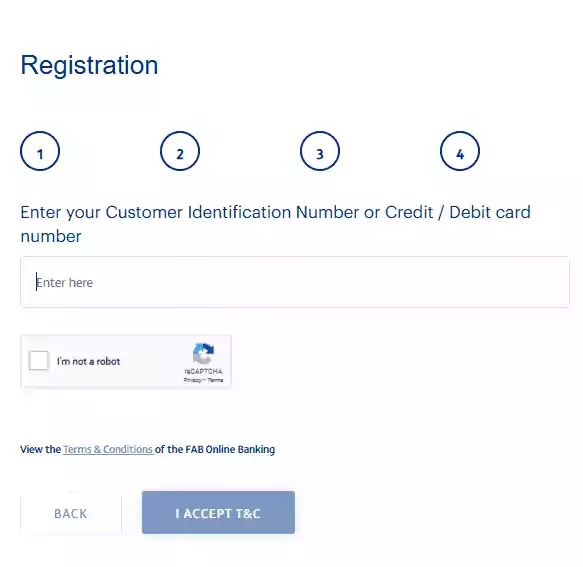This screenshot has height=567, width=583.
Task: Click the reCAPTCHA swirl logo
Action: [x=203, y=353]
